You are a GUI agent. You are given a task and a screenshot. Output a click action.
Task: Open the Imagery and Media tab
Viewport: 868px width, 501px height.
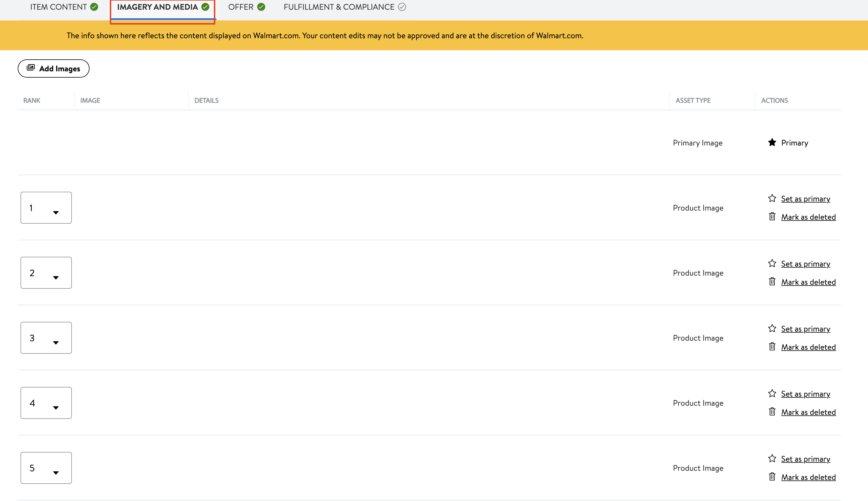tap(163, 7)
